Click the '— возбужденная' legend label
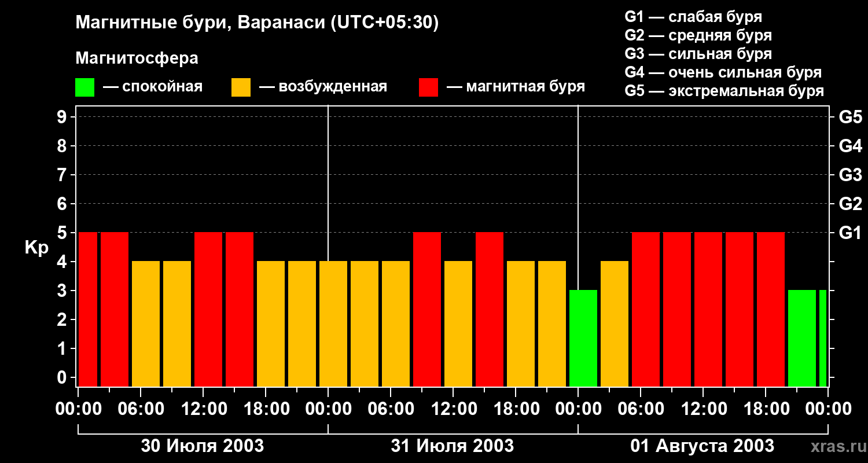This screenshot has width=868, height=463. tap(323, 87)
